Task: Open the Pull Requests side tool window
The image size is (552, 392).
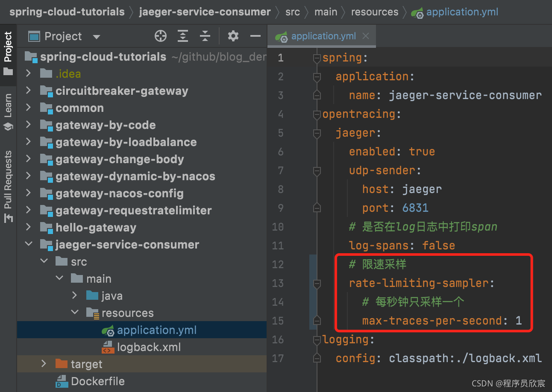Action: coord(8,187)
